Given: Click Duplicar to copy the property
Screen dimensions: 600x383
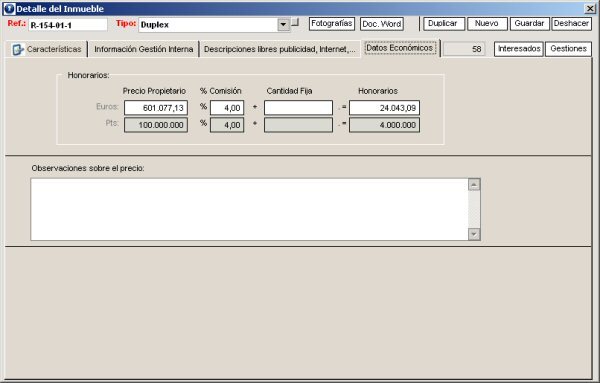Looking at the screenshot, I should 444,24.
